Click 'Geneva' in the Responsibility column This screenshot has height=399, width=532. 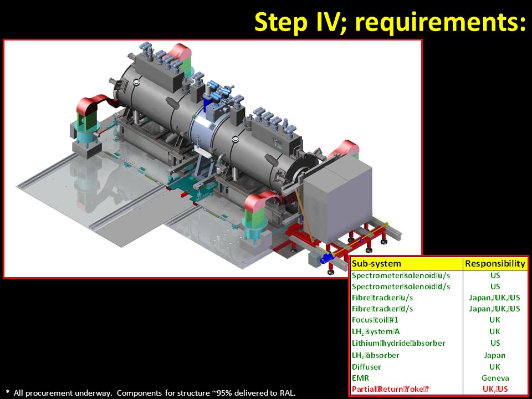(495, 378)
